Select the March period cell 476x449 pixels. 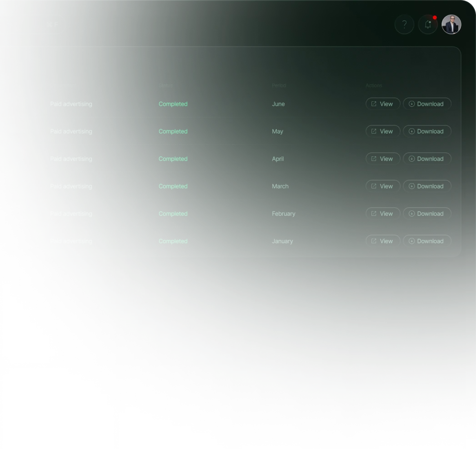[280, 186]
